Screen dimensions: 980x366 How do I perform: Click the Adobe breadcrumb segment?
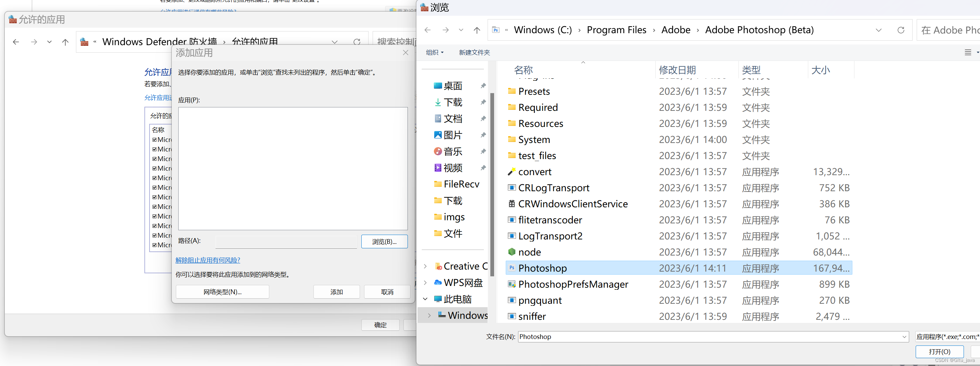[676, 30]
